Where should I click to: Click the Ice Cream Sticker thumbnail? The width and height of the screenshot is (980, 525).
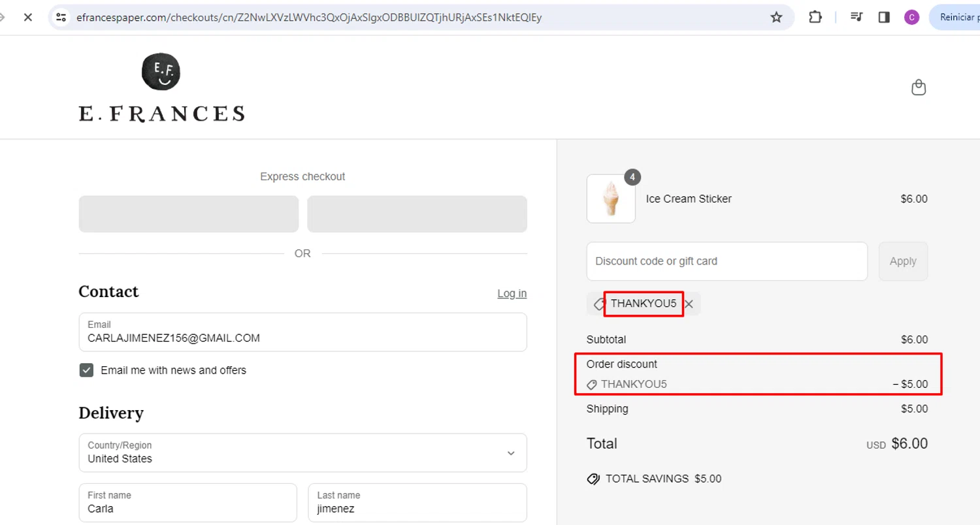coord(611,199)
